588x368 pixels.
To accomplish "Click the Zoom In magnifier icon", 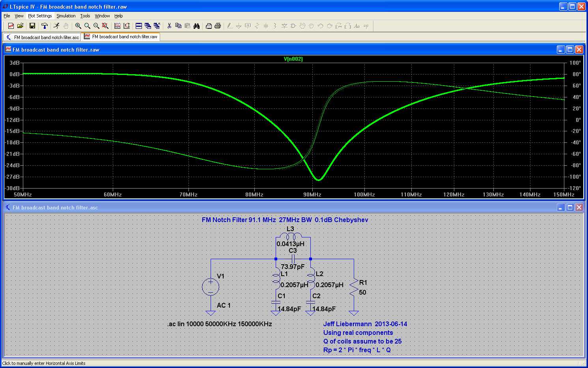I will pyautogui.click(x=78, y=26).
